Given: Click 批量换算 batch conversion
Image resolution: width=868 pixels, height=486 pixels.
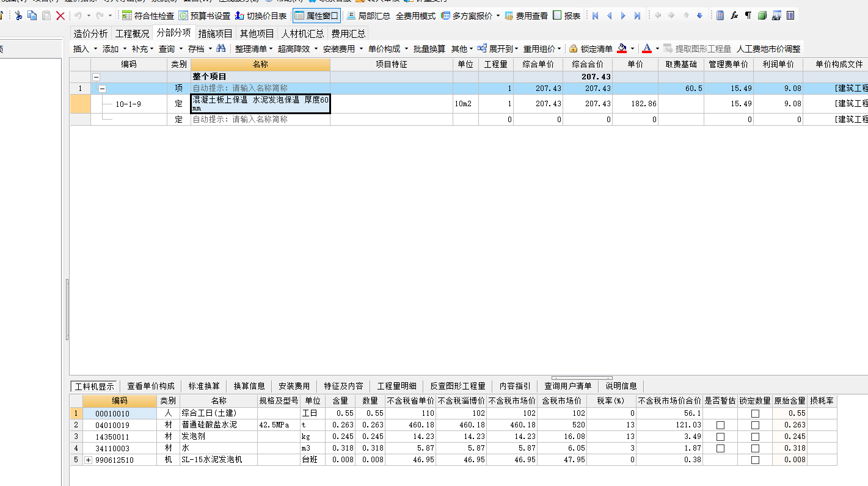Looking at the screenshot, I should (x=429, y=48).
